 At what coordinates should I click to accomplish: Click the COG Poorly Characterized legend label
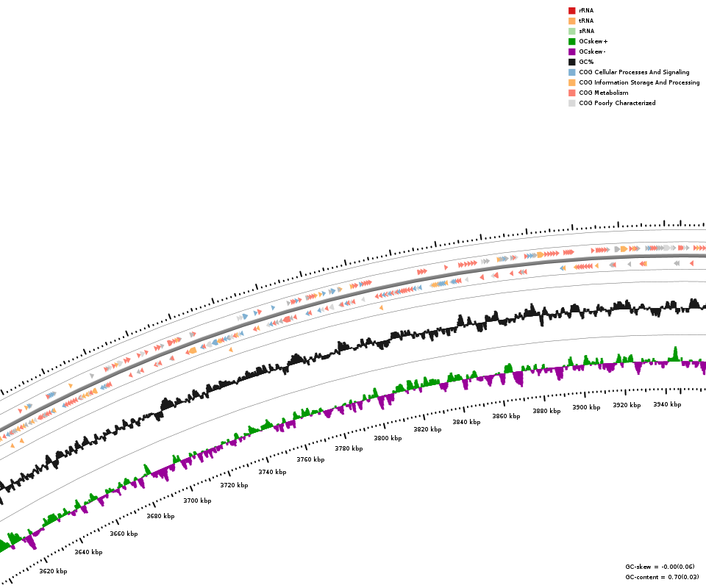[x=617, y=103]
